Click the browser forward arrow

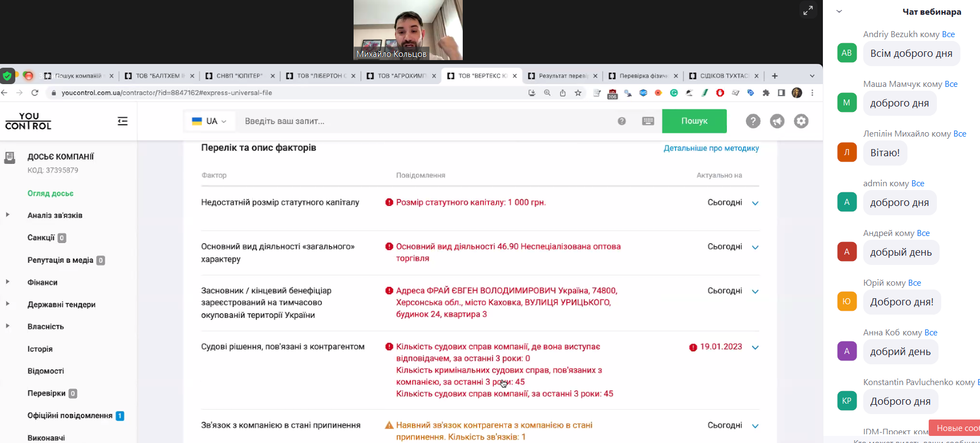point(20,93)
